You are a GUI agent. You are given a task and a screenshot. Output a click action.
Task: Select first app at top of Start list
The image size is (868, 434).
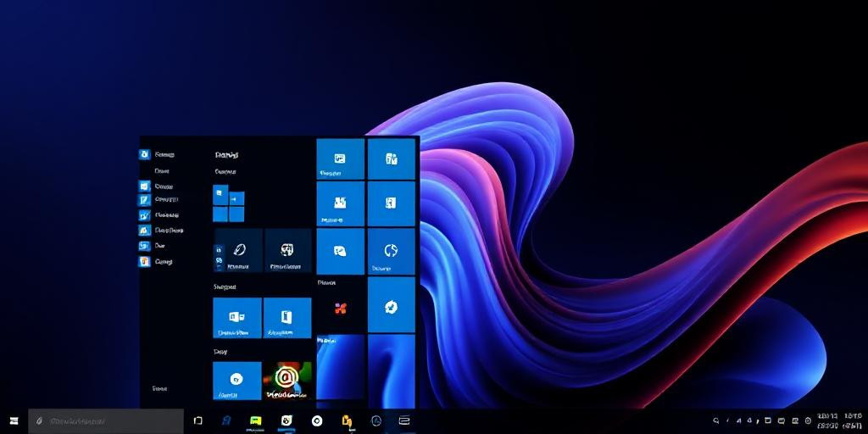click(x=144, y=154)
